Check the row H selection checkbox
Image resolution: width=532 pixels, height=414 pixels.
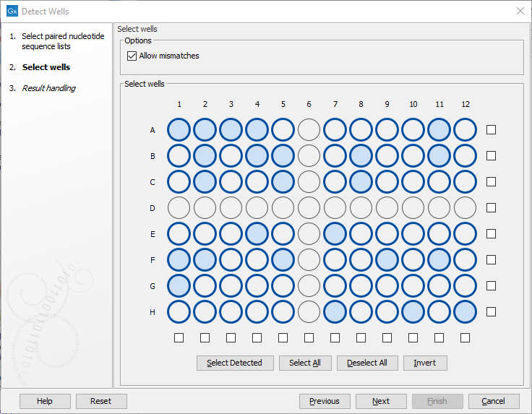tap(492, 312)
